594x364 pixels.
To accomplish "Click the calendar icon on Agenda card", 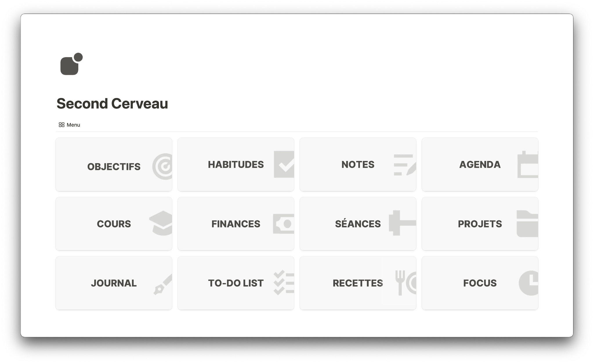I will click(528, 164).
